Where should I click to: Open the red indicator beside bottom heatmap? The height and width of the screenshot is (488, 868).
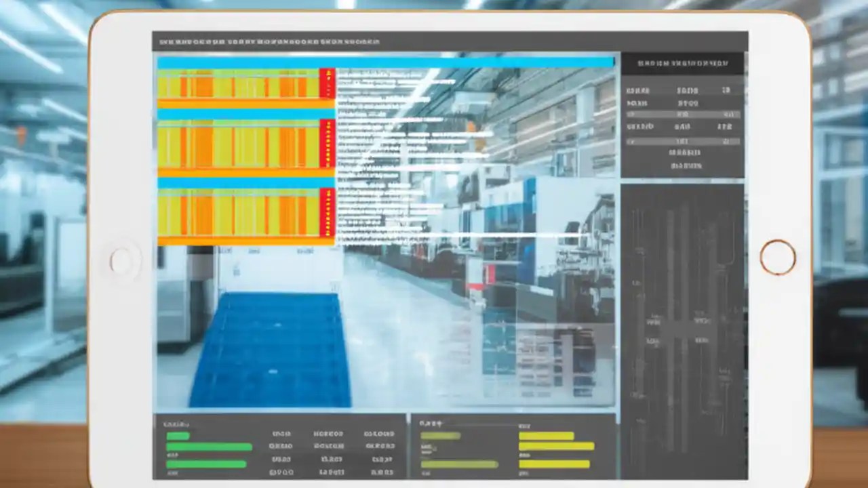pos(325,210)
